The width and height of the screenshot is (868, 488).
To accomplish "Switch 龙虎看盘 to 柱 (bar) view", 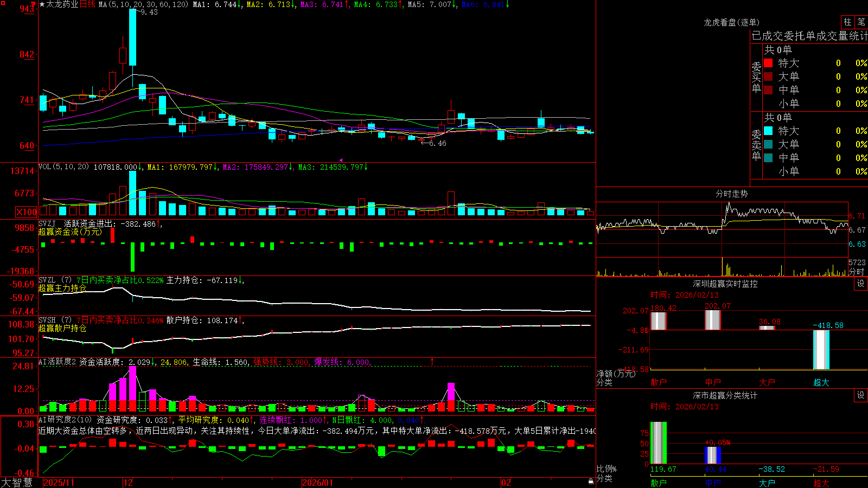I will click(847, 22).
